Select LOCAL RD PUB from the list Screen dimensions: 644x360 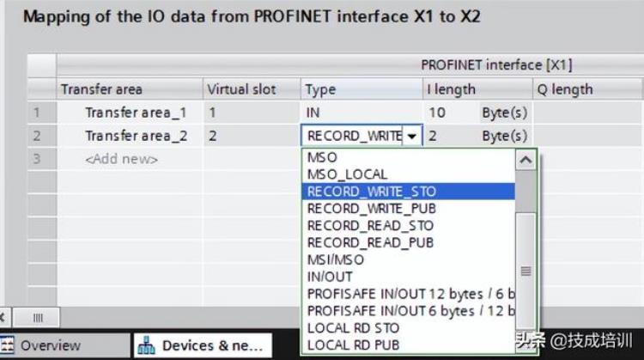tap(408, 345)
